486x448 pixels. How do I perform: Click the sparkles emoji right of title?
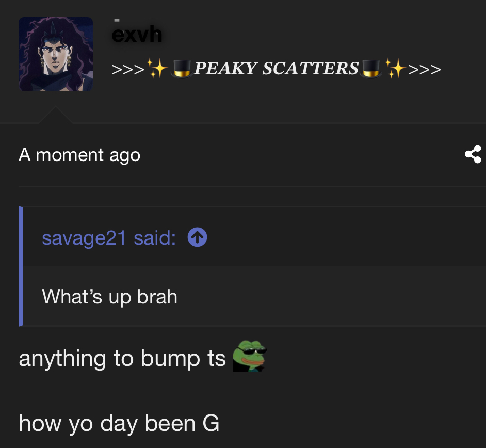[x=395, y=68]
